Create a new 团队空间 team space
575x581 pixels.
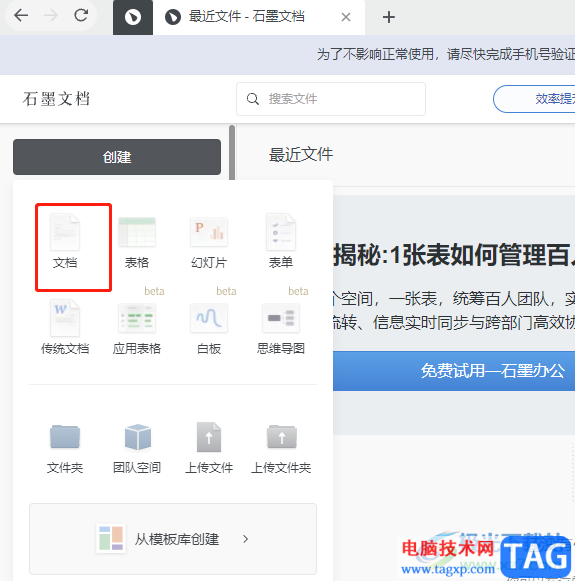pos(137,448)
